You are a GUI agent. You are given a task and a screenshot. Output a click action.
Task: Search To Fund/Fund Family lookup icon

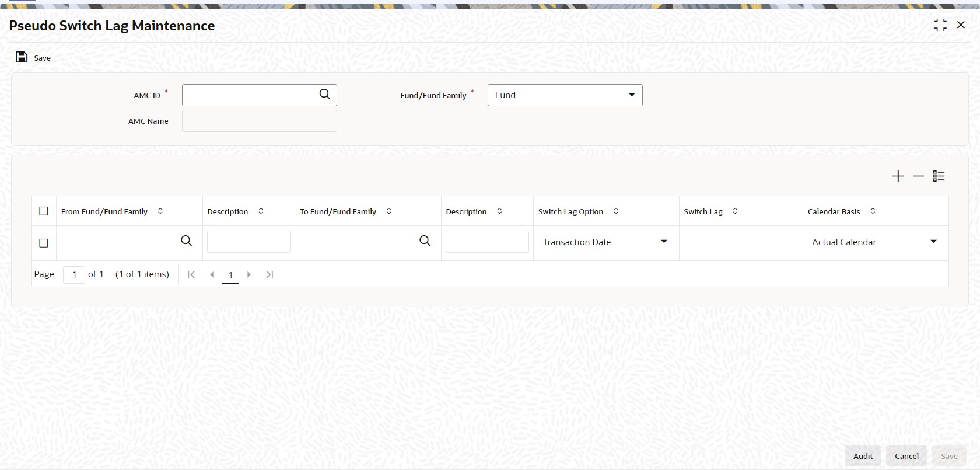click(x=425, y=241)
